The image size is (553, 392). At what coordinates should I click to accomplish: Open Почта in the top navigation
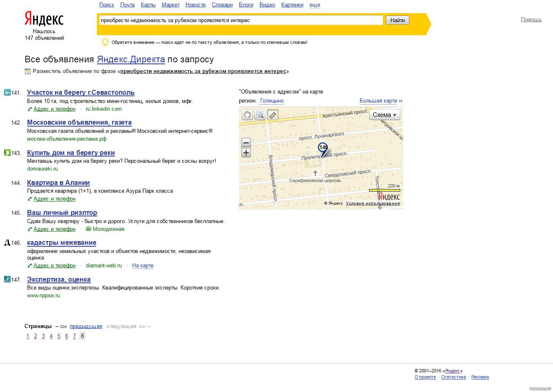[x=127, y=5]
